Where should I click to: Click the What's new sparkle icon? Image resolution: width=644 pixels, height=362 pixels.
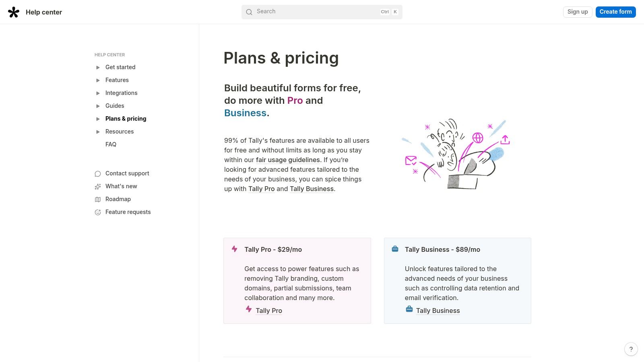(x=98, y=186)
